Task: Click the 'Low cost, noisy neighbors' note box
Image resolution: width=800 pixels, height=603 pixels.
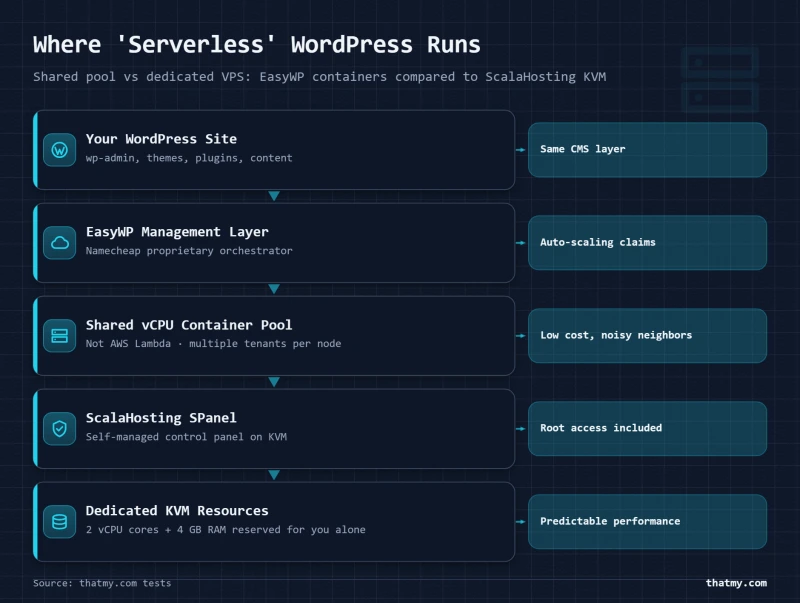Action: tap(647, 336)
